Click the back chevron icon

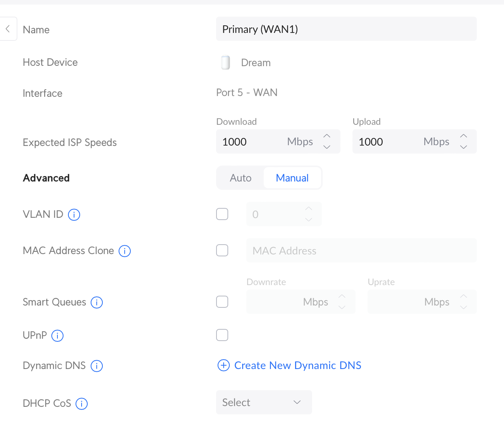(x=8, y=29)
